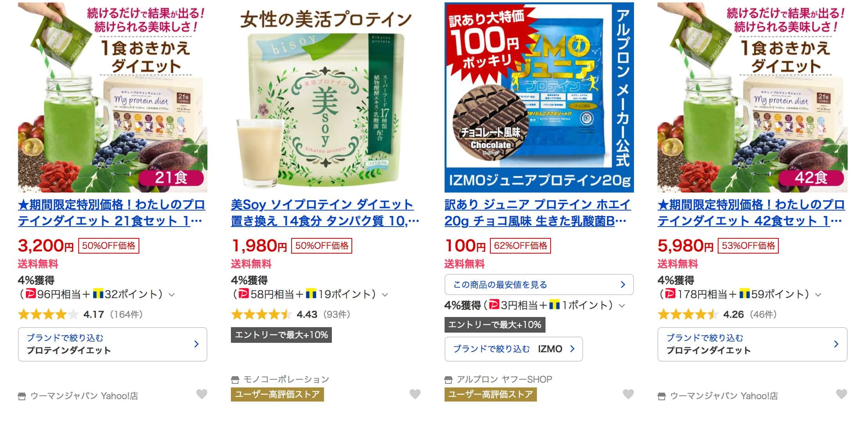Click the モノコーポレーション store icon
Image resolution: width=868 pixels, height=425 pixels.
pyautogui.click(x=235, y=380)
